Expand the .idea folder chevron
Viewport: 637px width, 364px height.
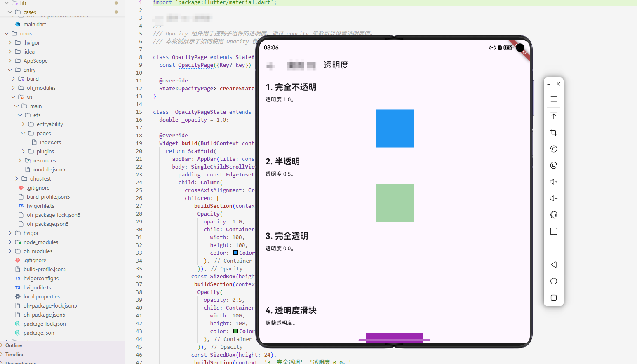[10, 52]
